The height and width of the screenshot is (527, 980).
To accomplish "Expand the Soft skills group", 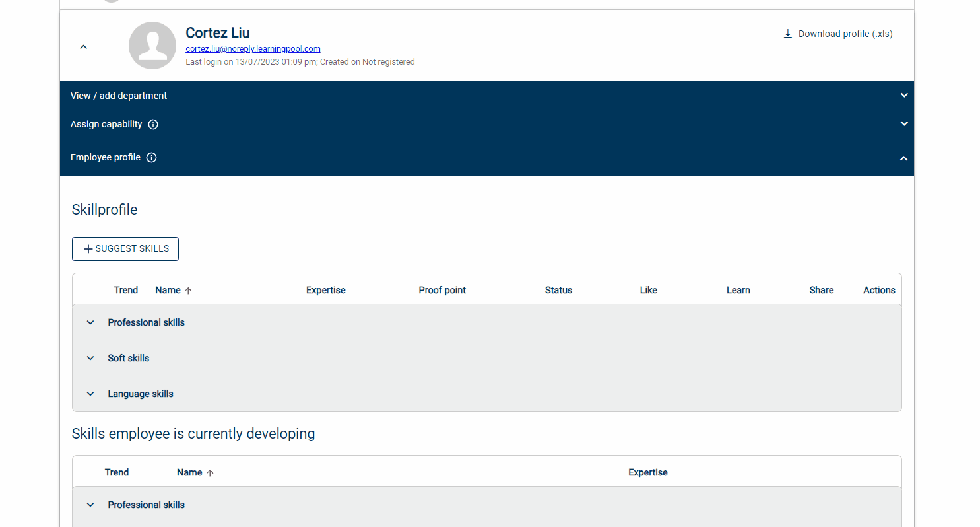I will 90,359.
